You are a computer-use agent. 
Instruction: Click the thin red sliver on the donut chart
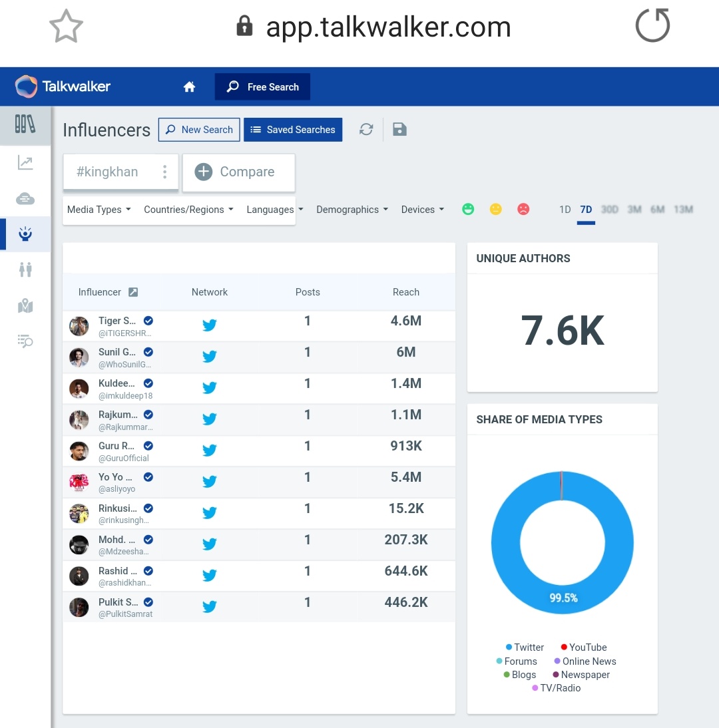[561, 486]
